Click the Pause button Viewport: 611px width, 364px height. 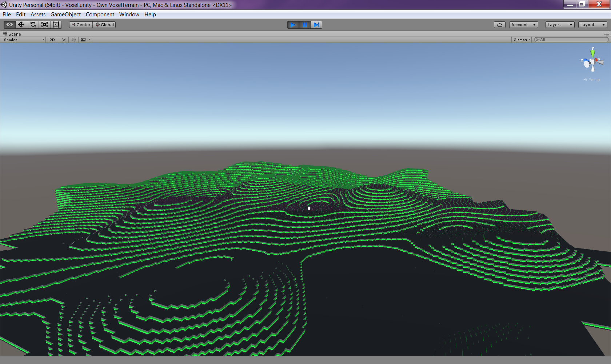click(x=305, y=25)
